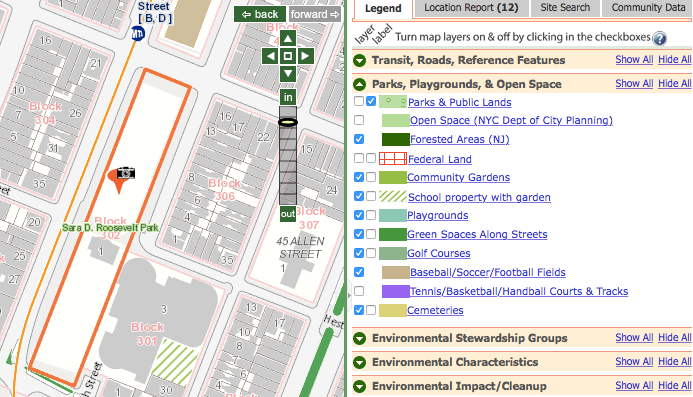Screen dimensions: 693x397
Task: Click Sara D. Roosevelt Park map label
Action: [x=110, y=228]
